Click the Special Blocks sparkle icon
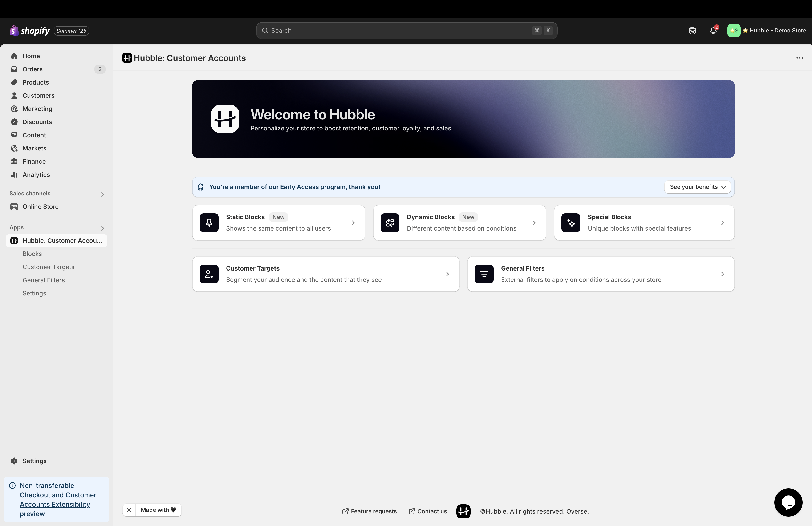The image size is (812, 526). coord(570,223)
